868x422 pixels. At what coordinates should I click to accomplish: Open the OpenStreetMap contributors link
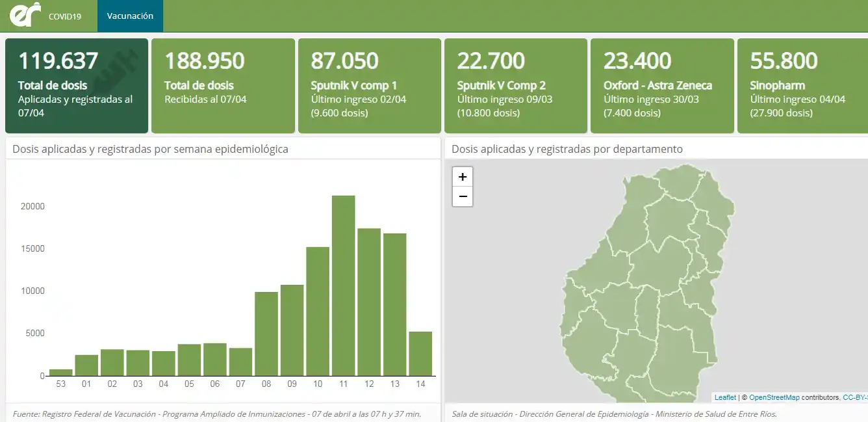click(774, 397)
